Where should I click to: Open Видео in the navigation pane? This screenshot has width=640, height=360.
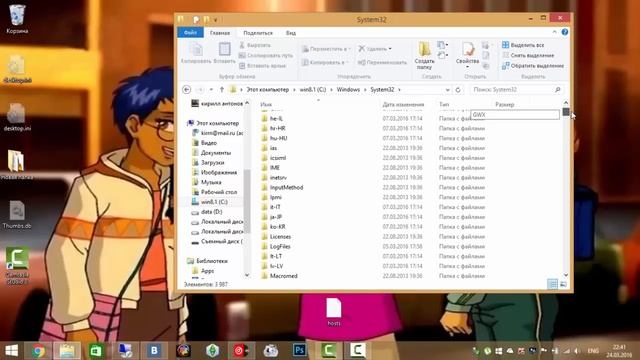209,143
